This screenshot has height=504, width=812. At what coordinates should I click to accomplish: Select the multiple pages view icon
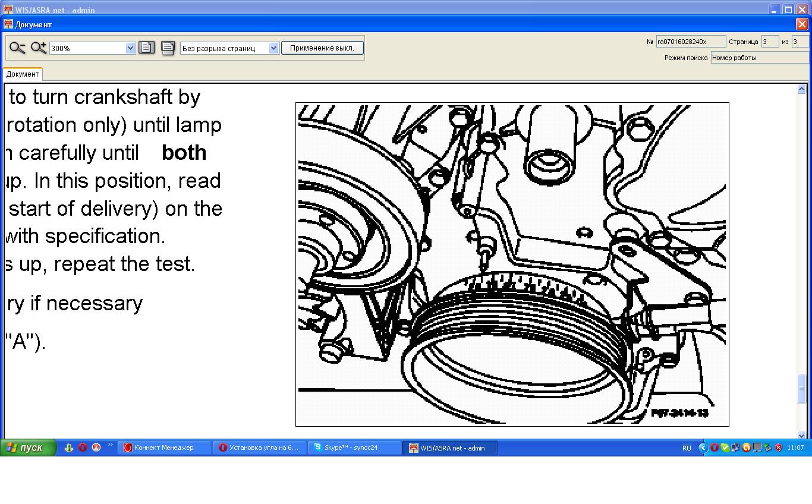[x=168, y=48]
